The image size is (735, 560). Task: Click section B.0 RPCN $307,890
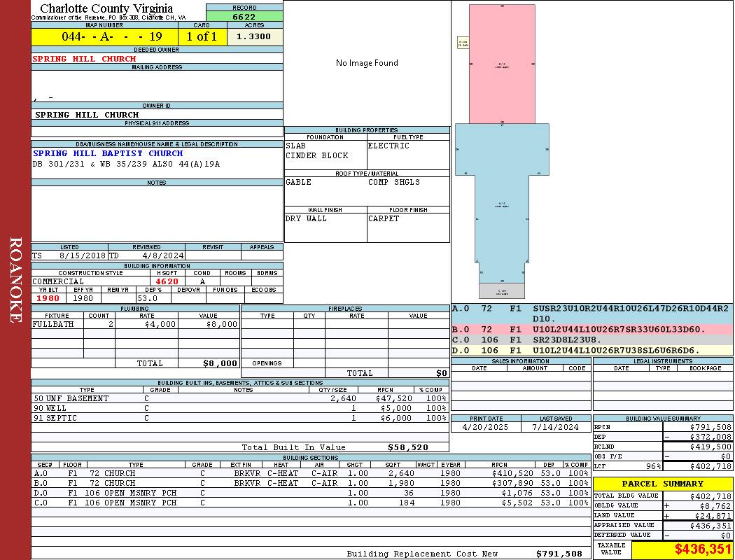[512, 483]
